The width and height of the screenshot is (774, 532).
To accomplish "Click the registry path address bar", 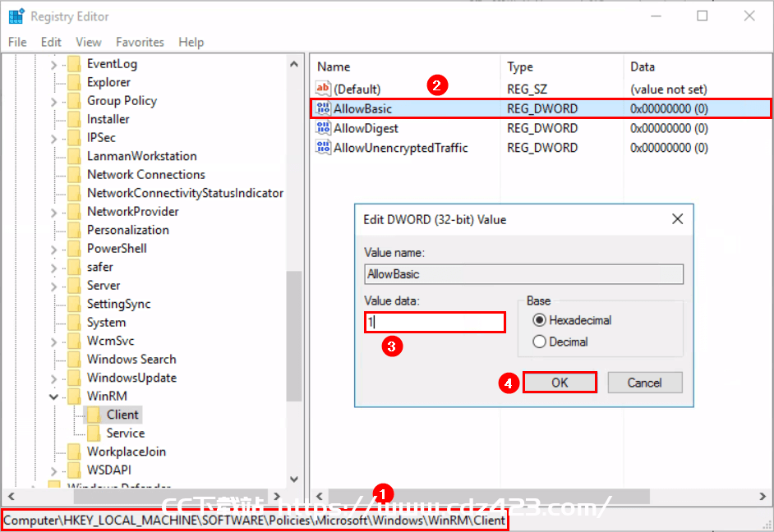I will click(255, 521).
